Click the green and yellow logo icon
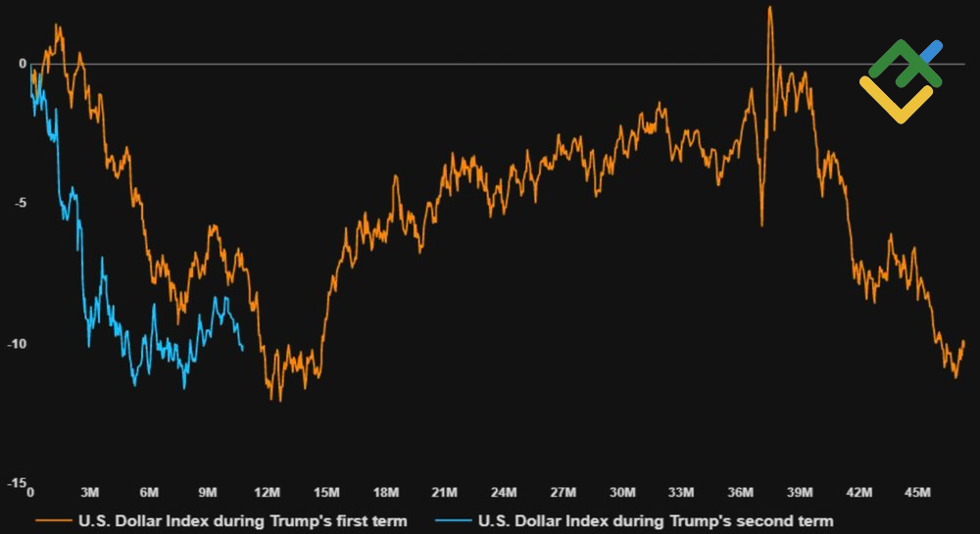Image resolution: width=980 pixels, height=534 pixels. click(x=902, y=81)
